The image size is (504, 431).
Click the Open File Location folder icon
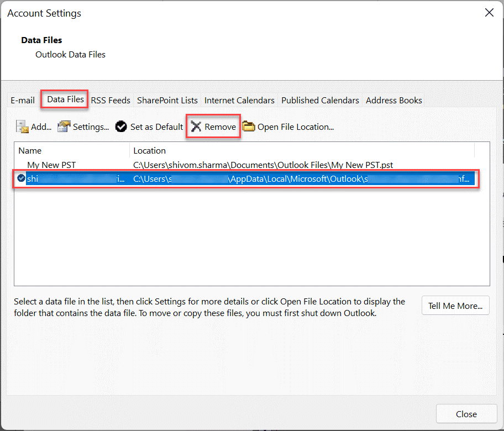coord(249,127)
